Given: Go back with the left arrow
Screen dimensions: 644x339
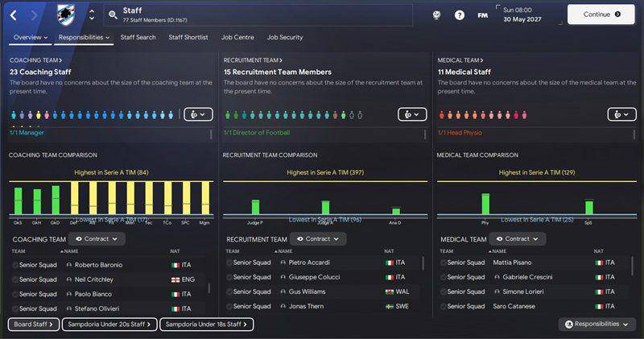Looking at the screenshot, I should point(14,15).
